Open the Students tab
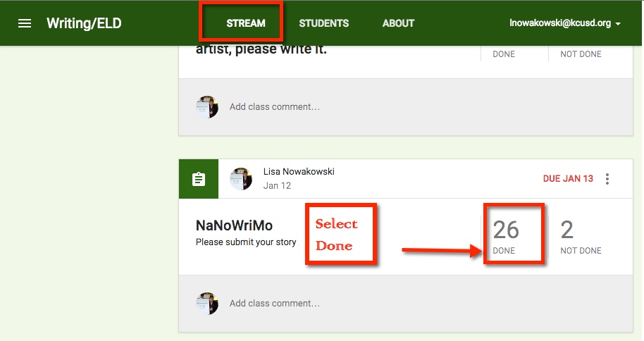 click(x=323, y=23)
